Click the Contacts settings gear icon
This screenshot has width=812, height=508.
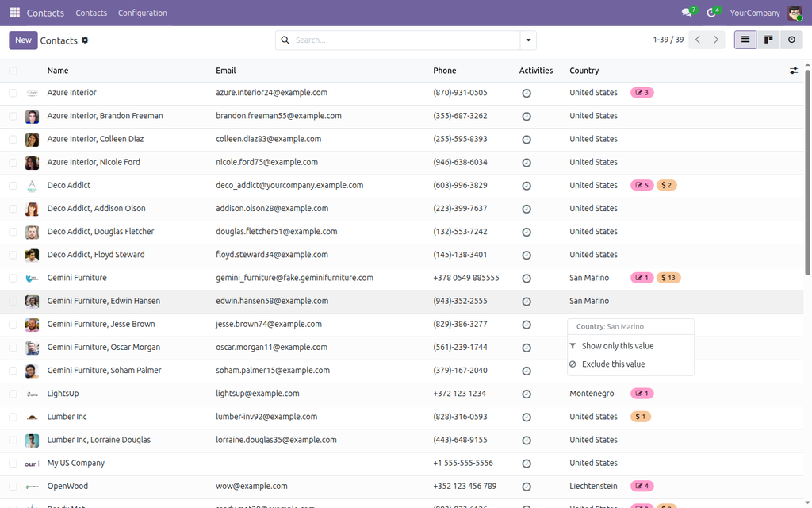tap(85, 40)
